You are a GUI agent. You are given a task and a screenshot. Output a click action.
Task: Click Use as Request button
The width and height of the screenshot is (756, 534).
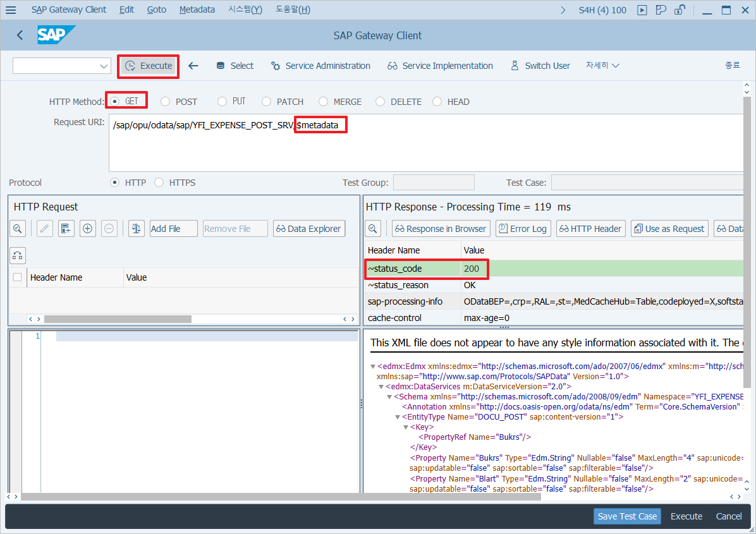(669, 228)
